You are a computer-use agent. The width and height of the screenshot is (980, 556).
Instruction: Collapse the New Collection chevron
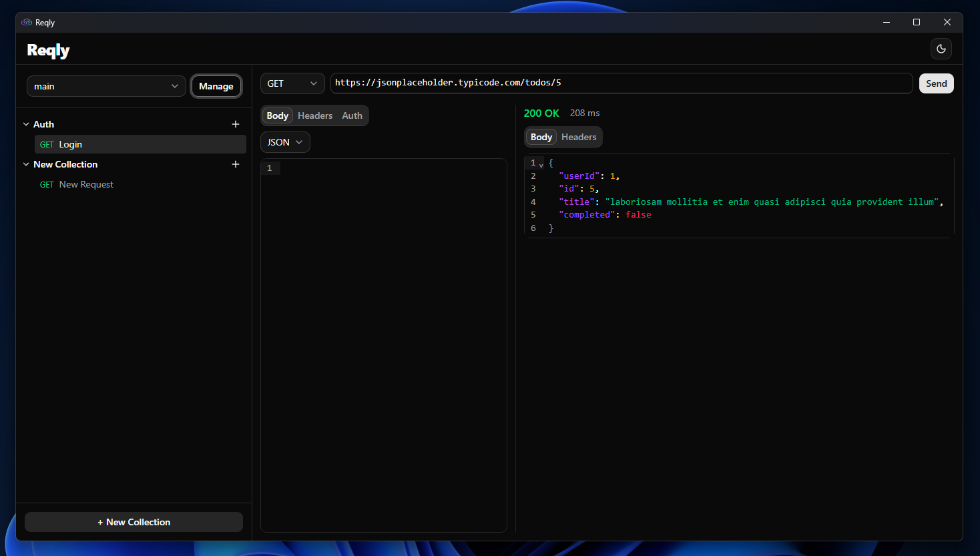pos(26,164)
